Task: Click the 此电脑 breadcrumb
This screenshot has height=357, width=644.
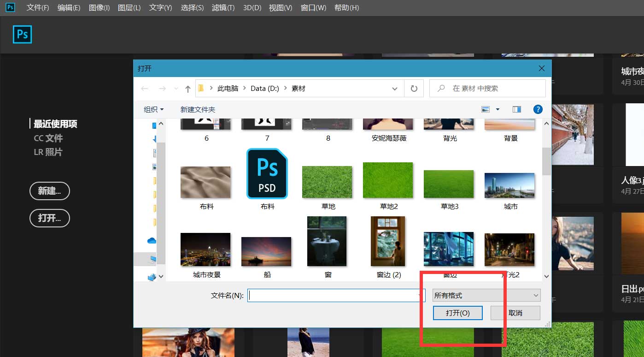Action: pyautogui.click(x=228, y=89)
